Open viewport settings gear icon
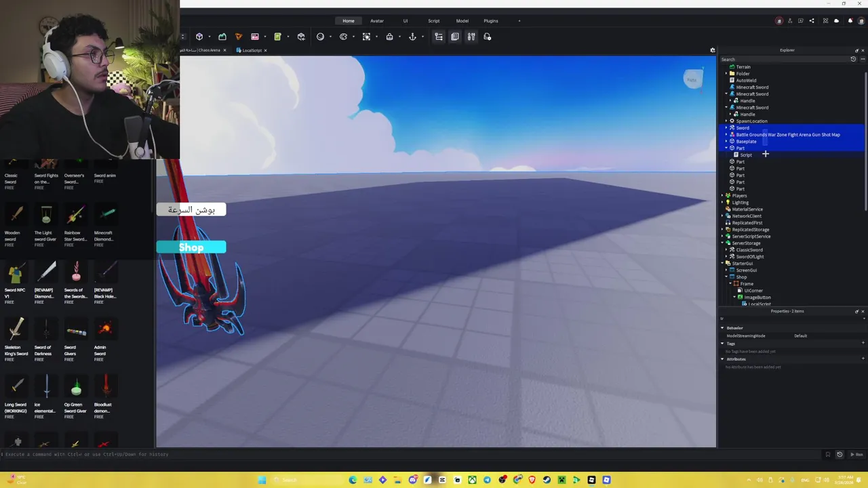The width and height of the screenshot is (868, 488). [712, 50]
